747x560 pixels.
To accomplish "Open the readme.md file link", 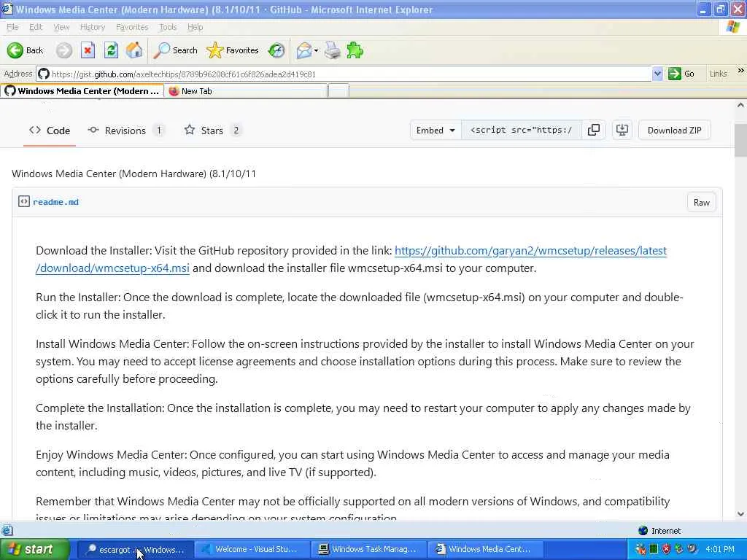I will click(x=55, y=202).
